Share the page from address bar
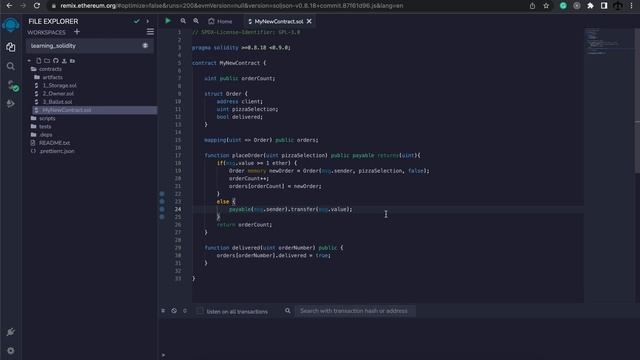This screenshot has height=360, width=640. tap(532, 6)
